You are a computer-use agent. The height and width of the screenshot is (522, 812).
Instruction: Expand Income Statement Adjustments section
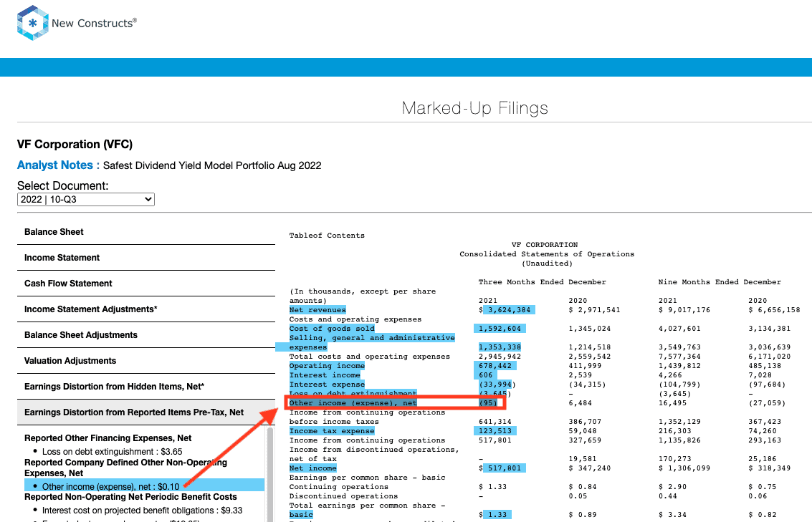pyautogui.click(x=146, y=309)
